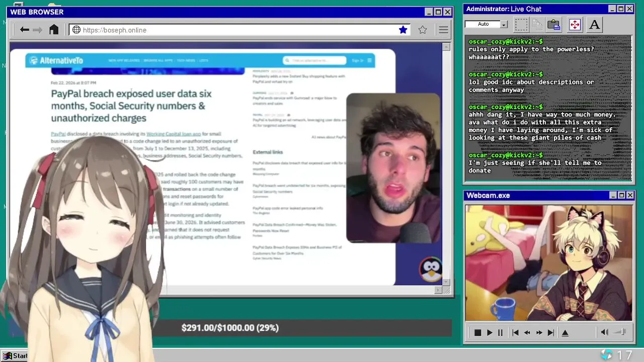The height and width of the screenshot is (362, 644).
Task: Click the https://boseph.online address field
Action: click(239, 30)
